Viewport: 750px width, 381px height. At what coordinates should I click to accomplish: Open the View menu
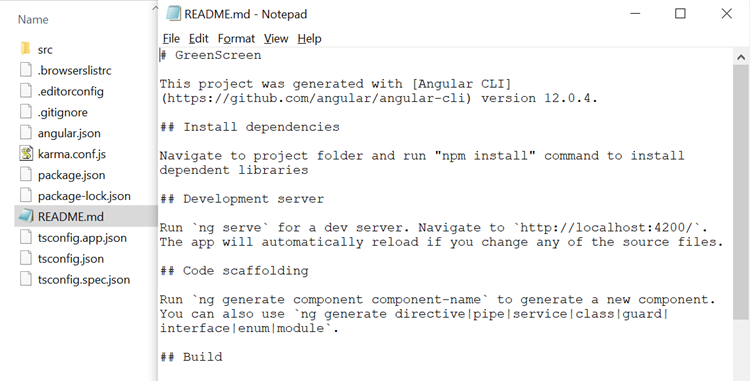click(276, 39)
